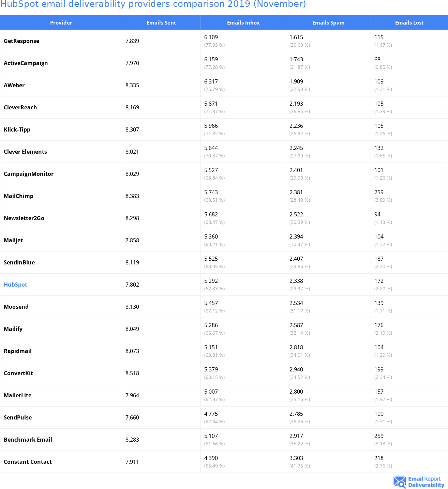448x489 pixels.
Task: Click the Klick-Tipp provider name
Action: coord(17,129)
